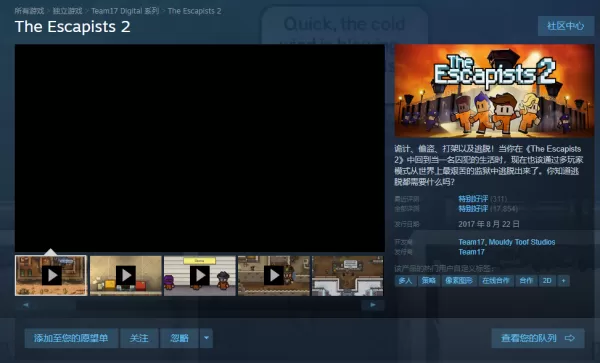600x363 pixels.
Task: Open the fifth screenshot thumbnail
Action: (347, 275)
